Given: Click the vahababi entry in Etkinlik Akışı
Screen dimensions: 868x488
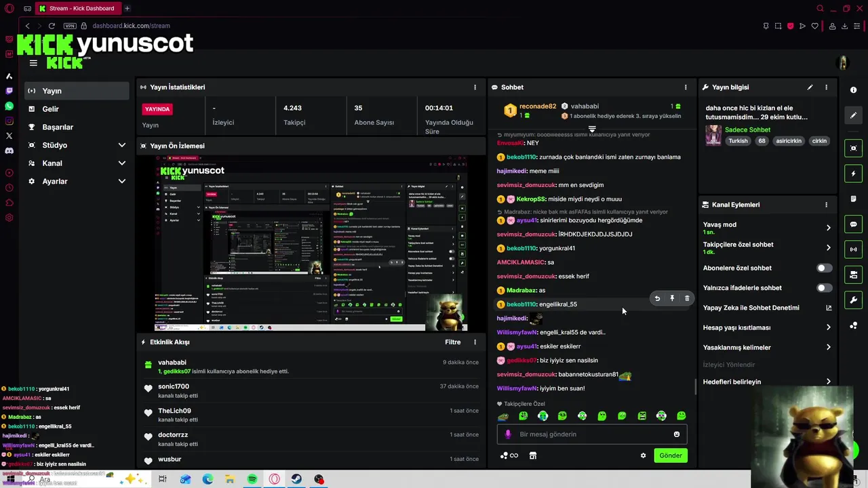Looking at the screenshot, I should click(x=311, y=367).
